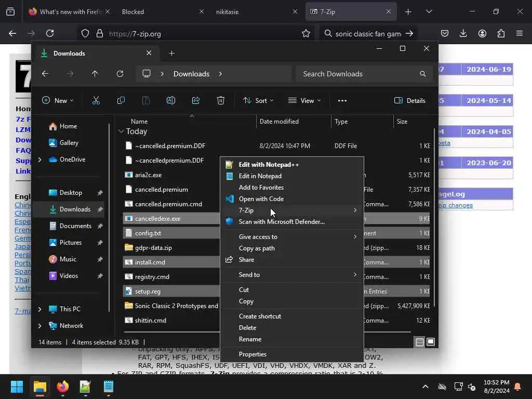Show hidden system tray icons

click(x=425, y=387)
